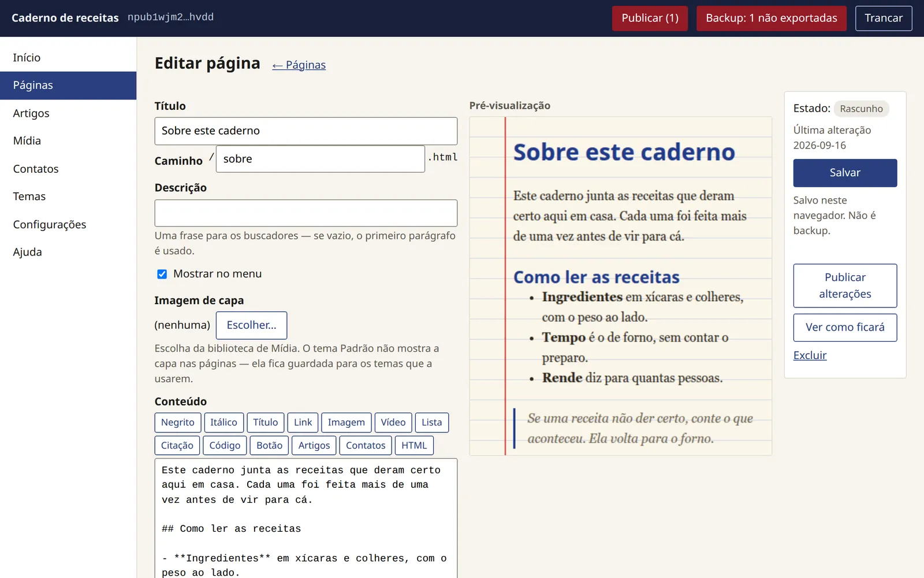924x578 pixels.
Task: Click the npub1wjm2…hvdd key text
Action: pos(170,17)
